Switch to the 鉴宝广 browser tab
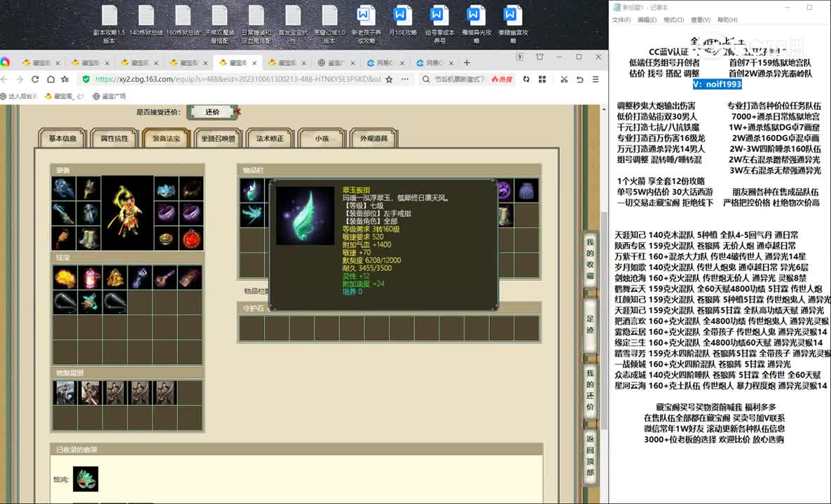831x504 pixels. pyautogui.click(x=336, y=62)
